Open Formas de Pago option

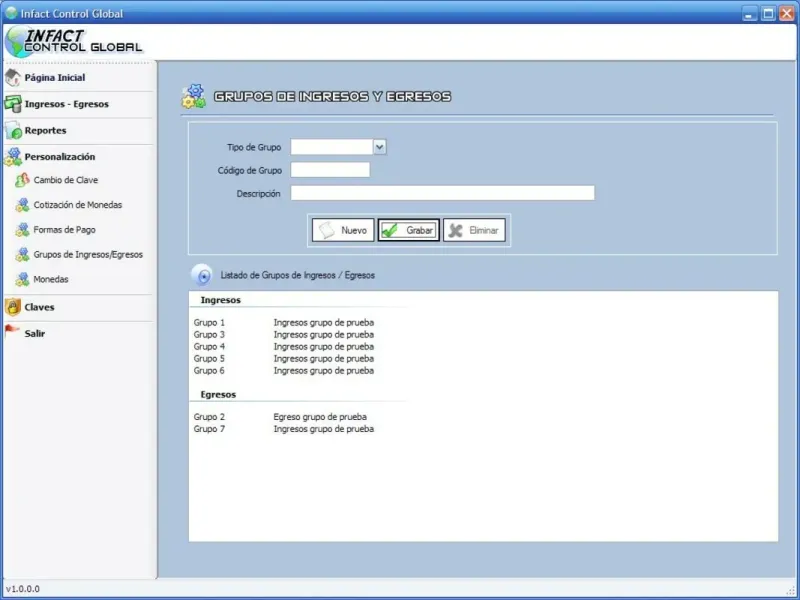tap(64, 230)
